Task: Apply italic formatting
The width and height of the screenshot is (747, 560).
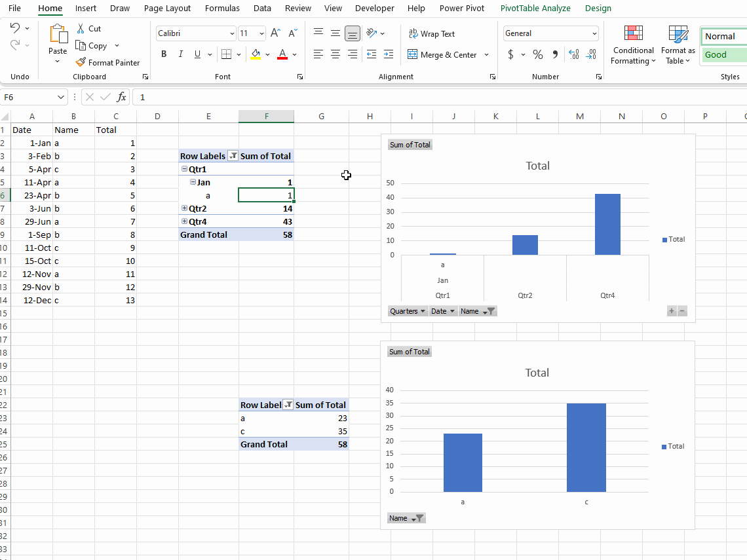Action: 180,54
